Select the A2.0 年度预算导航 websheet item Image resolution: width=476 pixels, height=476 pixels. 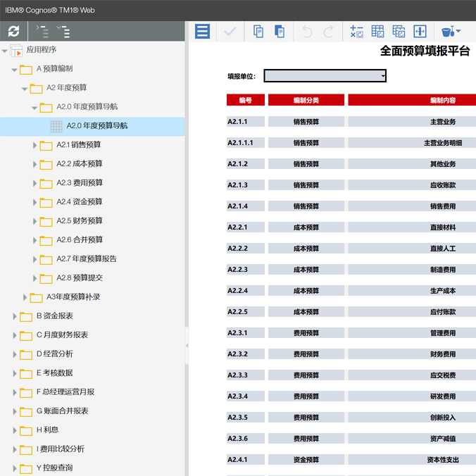(92, 126)
